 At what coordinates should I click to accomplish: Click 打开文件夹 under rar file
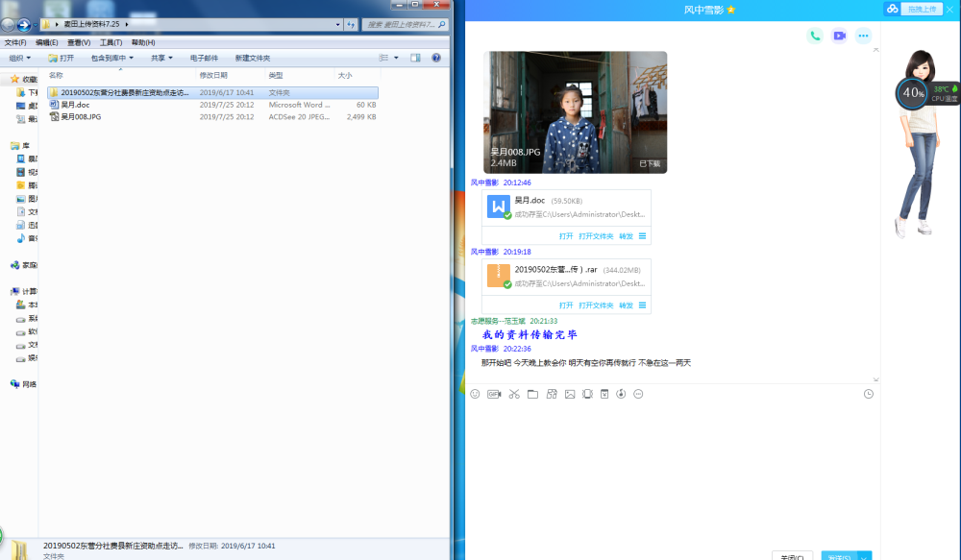point(596,305)
